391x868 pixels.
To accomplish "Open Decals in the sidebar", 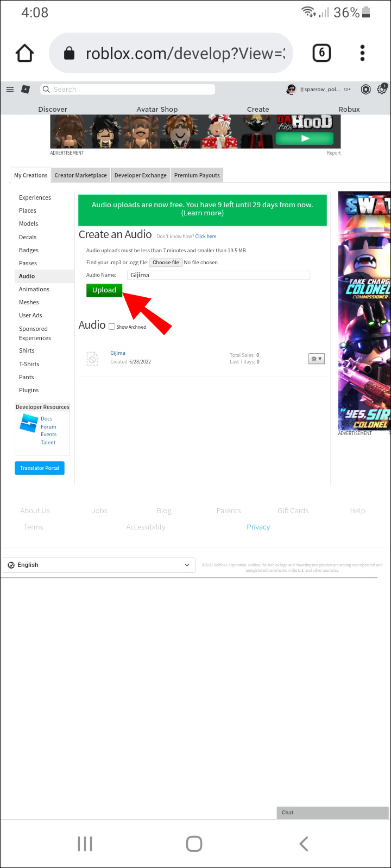I will (28, 237).
